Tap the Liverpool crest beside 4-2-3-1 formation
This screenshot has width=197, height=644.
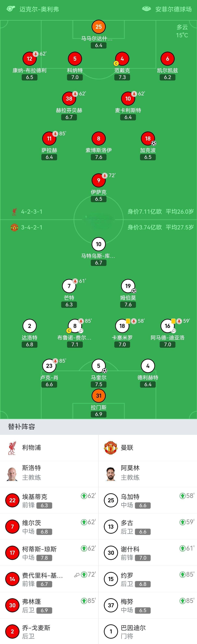pyautogui.click(x=14, y=212)
